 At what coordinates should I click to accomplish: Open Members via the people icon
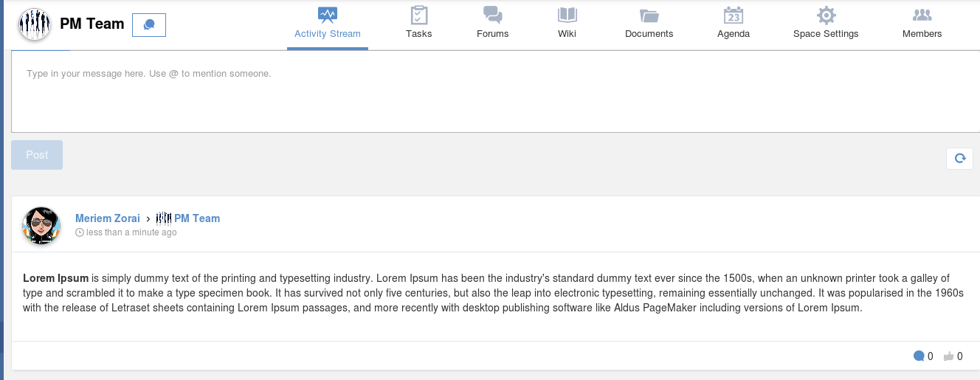922,15
